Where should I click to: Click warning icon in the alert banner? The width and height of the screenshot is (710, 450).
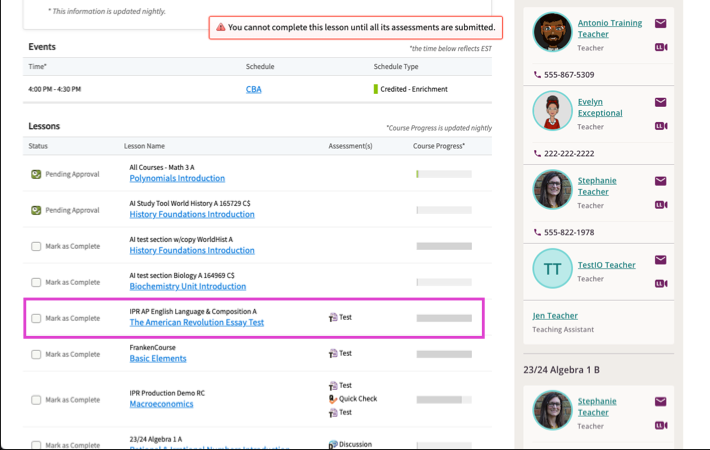point(221,27)
